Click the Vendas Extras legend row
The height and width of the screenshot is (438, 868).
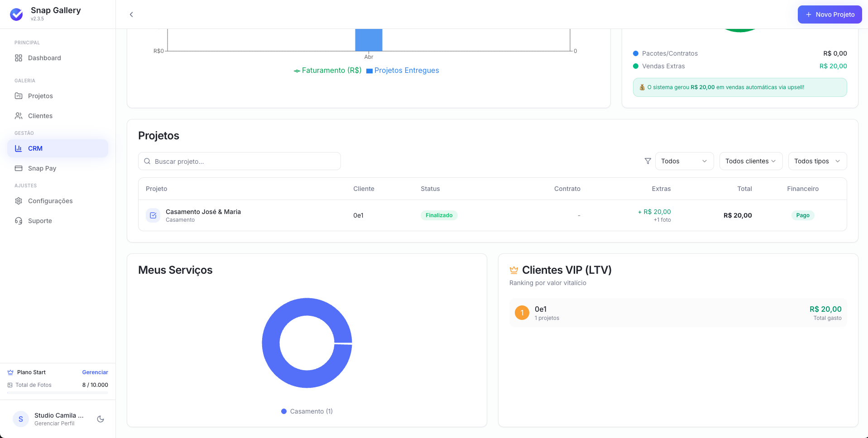tap(740, 66)
